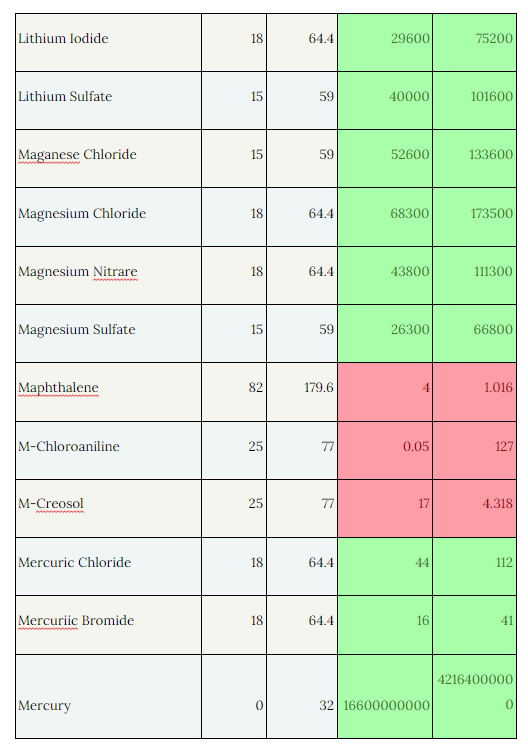The width and height of the screenshot is (528, 749).
Task: Select the M-Creosol name cell
Action: [108, 509]
